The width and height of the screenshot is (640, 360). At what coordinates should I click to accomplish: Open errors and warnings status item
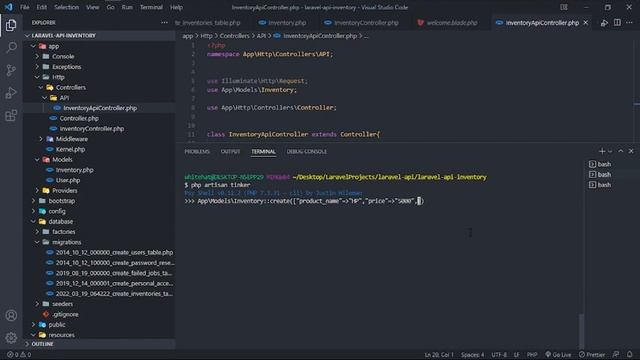19,355
